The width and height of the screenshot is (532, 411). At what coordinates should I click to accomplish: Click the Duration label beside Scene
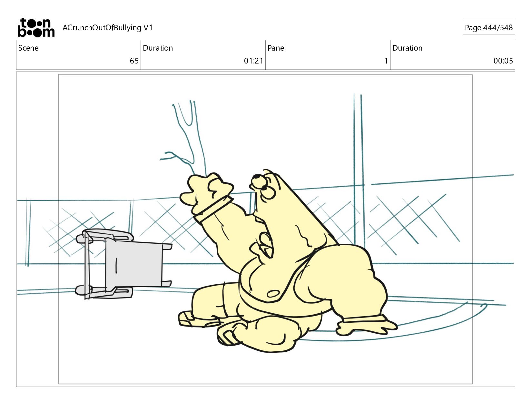[x=158, y=48]
